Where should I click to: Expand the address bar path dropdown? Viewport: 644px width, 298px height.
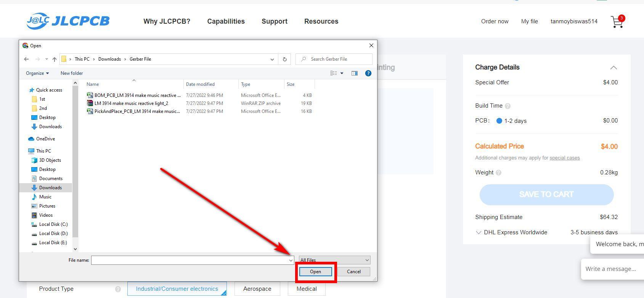[272, 59]
